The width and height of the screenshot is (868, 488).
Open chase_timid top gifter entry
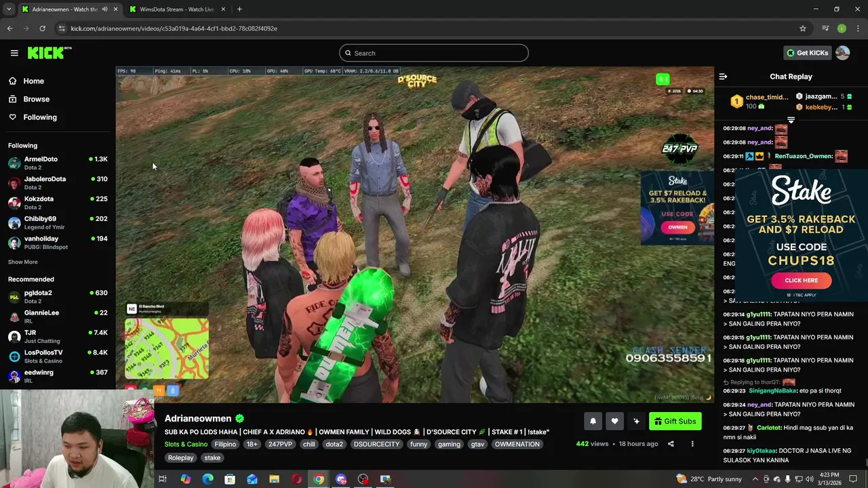coord(759,102)
